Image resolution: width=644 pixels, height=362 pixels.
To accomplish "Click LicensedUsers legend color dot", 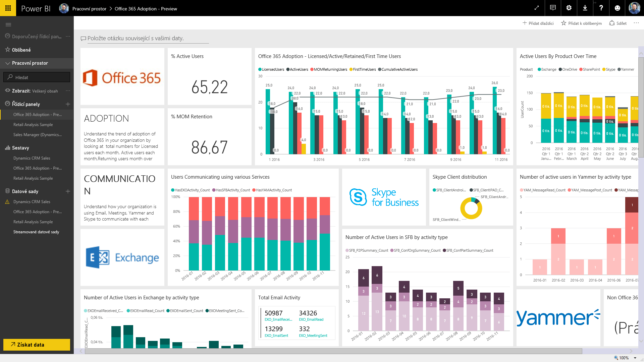I will pos(260,69).
